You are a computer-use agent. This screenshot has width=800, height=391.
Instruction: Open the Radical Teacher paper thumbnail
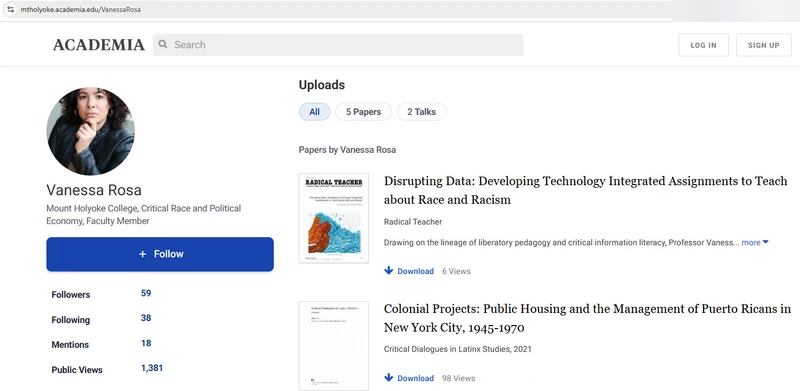coord(334,218)
